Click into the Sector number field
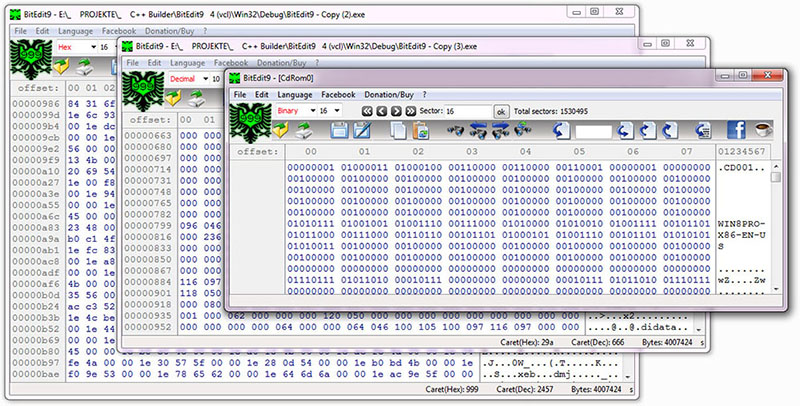 coord(468,111)
